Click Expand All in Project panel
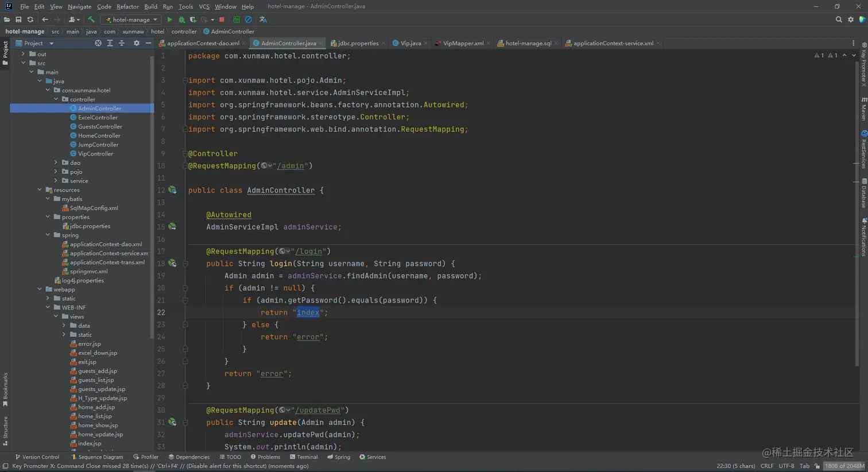 110,43
